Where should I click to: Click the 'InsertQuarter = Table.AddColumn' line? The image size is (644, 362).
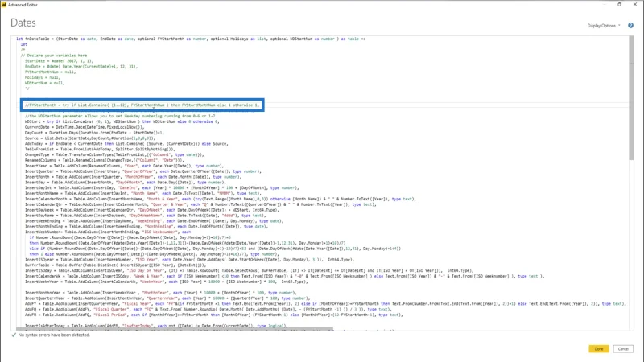(x=143, y=171)
